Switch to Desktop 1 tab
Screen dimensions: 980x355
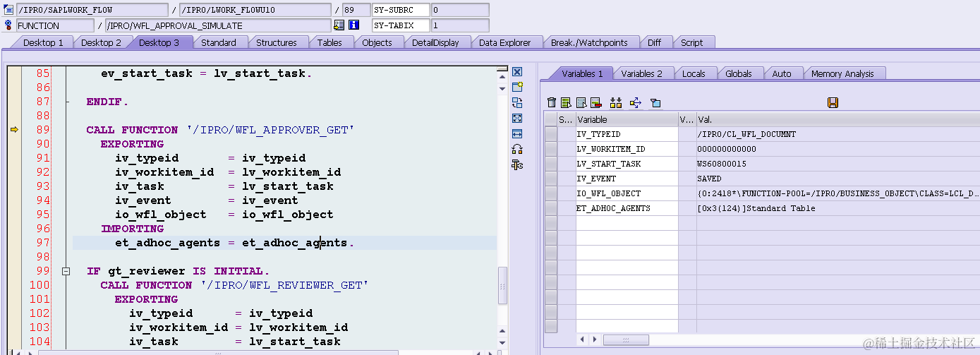(x=43, y=42)
